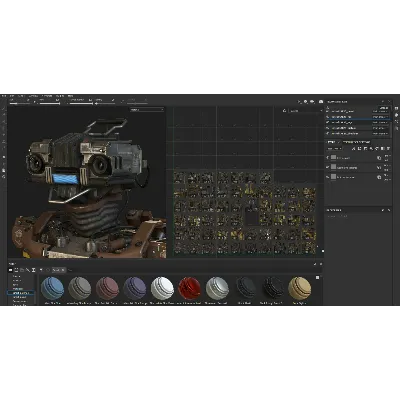
Task: Click the Settings button in Texture Set List
Action: (384, 108)
